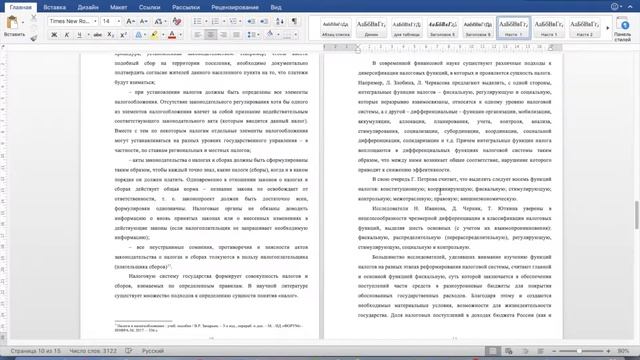Screen dimensions: 640x360
Task: Align text right
Action: pos(223,35)
